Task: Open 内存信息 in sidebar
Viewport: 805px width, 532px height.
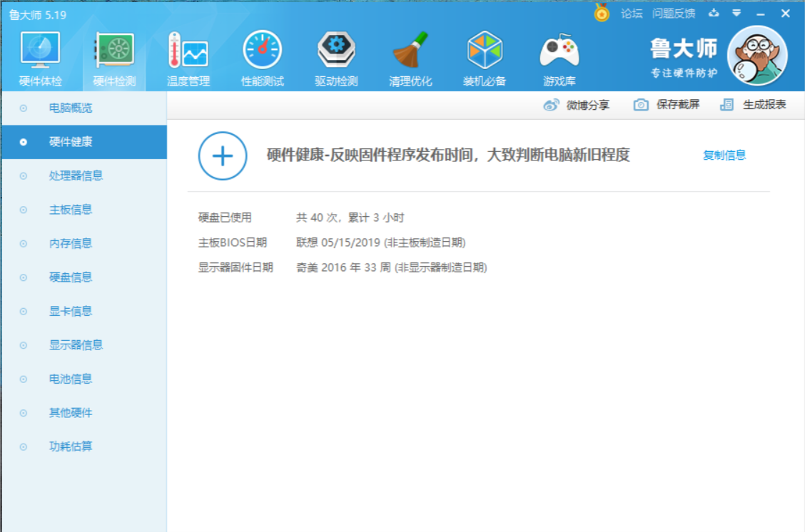Action: (x=84, y=244)
